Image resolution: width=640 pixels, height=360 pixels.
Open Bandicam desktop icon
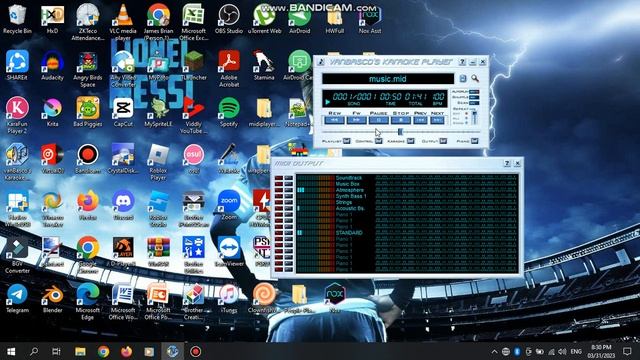click(88, 159)
